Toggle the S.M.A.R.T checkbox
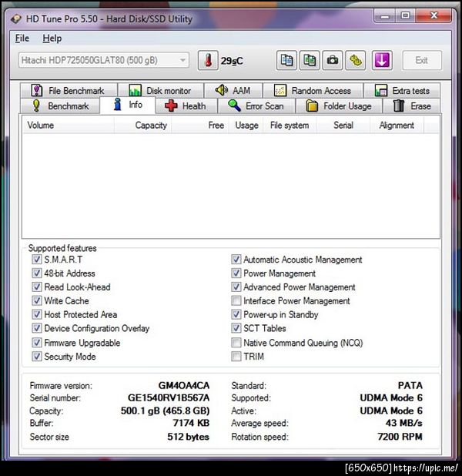This screenshot has width=462, height=476. (x=37, y=260)
